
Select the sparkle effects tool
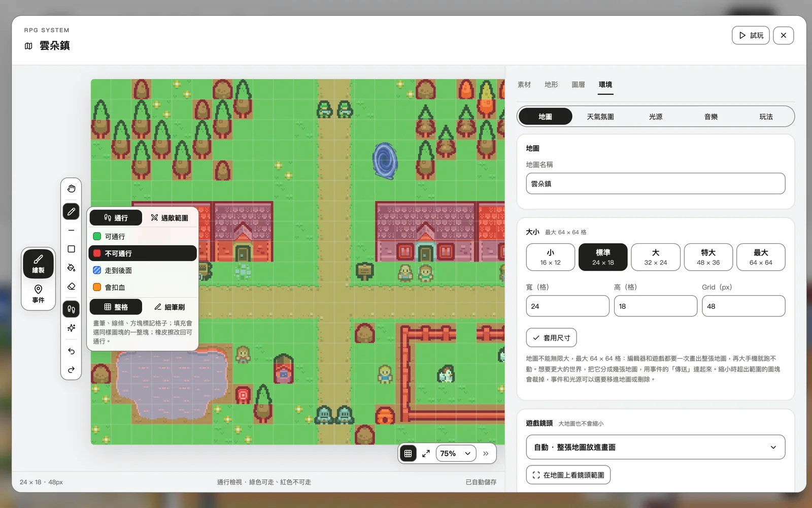71,328
